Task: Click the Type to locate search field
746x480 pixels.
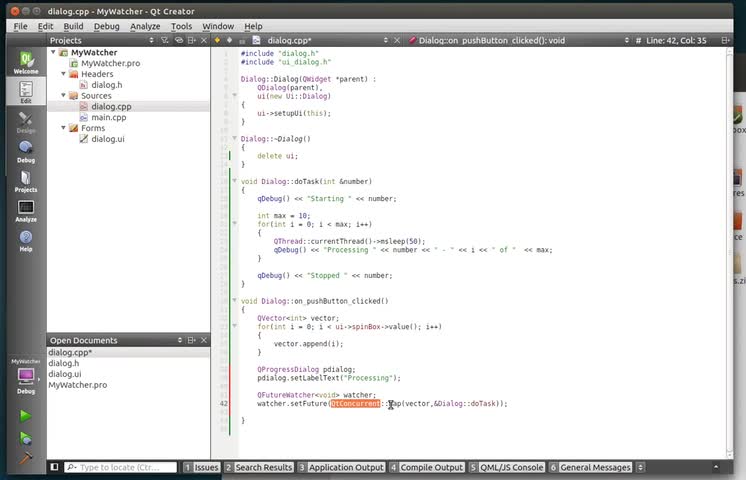Action: (120, 467)
